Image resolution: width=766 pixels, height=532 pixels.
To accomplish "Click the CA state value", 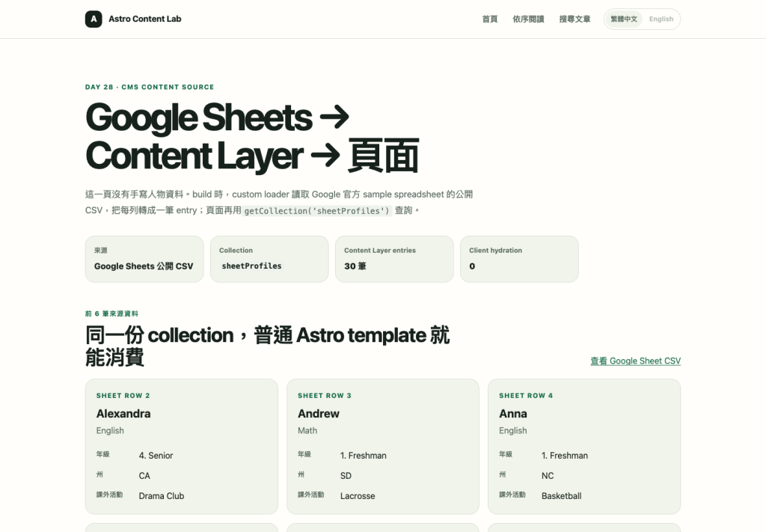I will [144, 476].
